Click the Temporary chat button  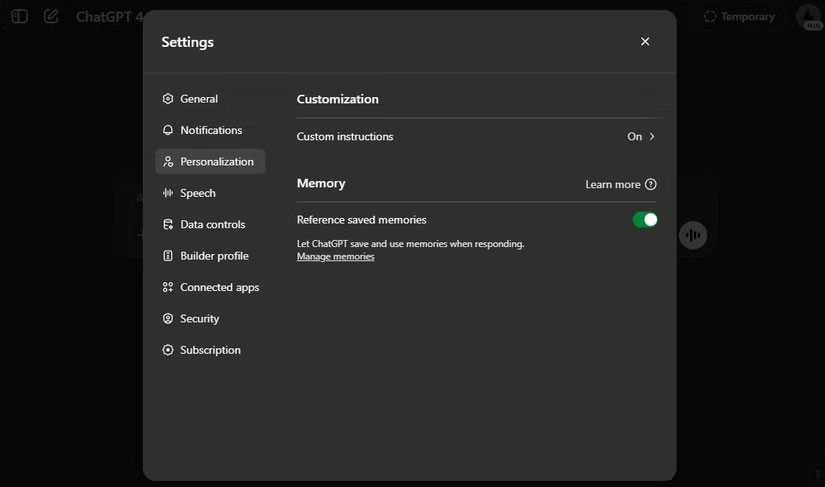tap(739, 16)
